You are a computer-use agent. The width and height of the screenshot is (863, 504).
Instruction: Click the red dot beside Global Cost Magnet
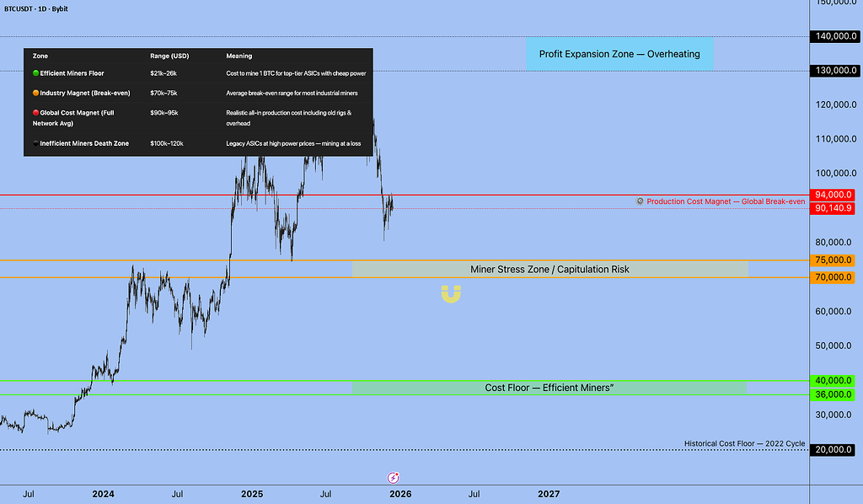point(35,112)
